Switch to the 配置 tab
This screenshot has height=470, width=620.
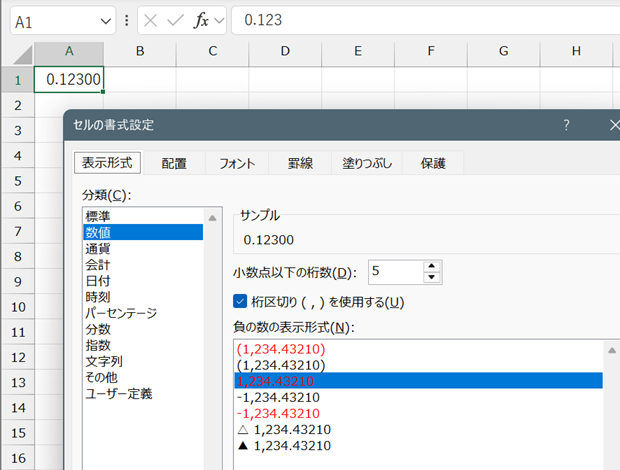coord(174,163)
